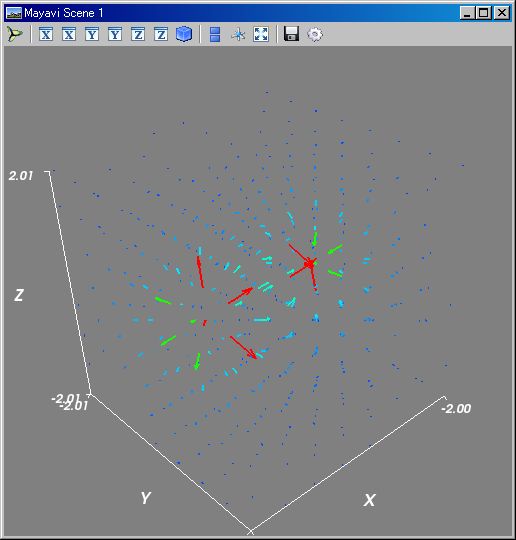Image resolution: width=516 pixels, height=540 pixels.
Task: Minimize the Mayavi Scene 1 window
Action: [467, 13]
